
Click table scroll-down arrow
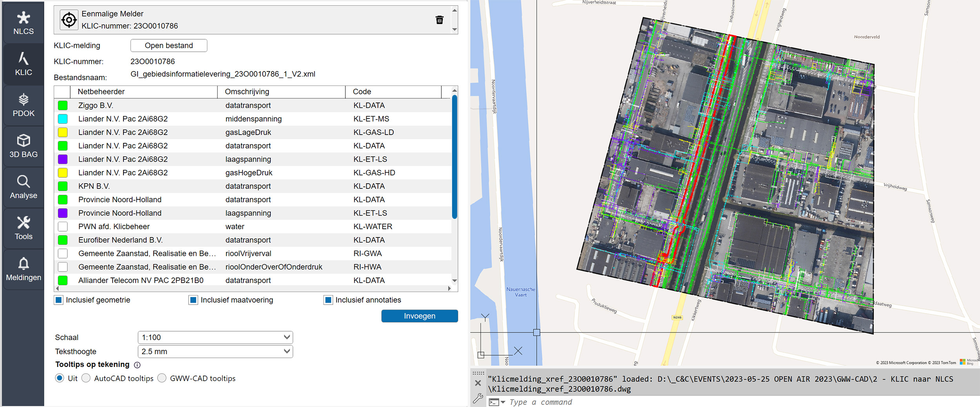pos(454,281)
